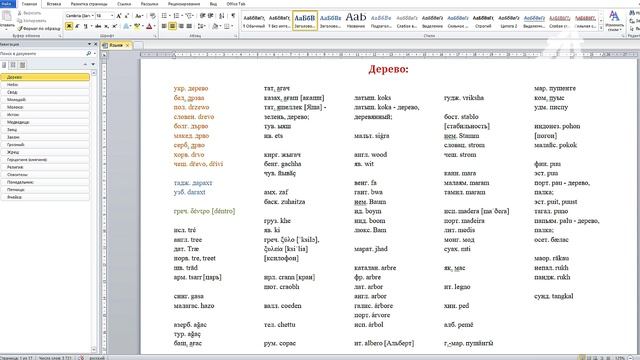This screenshot has height=360, width=640.
Task: Align text left
Action: point(164,26)
